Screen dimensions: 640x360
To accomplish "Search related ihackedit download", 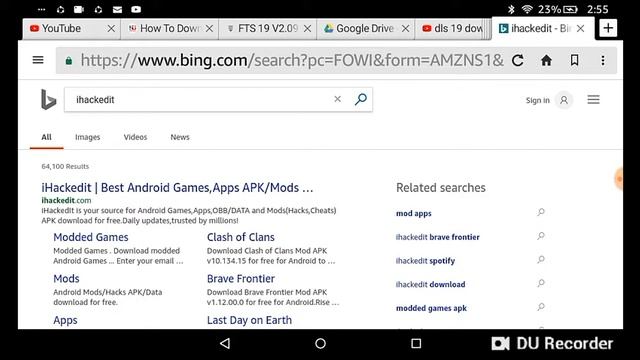I will click(x=430, y=284).
